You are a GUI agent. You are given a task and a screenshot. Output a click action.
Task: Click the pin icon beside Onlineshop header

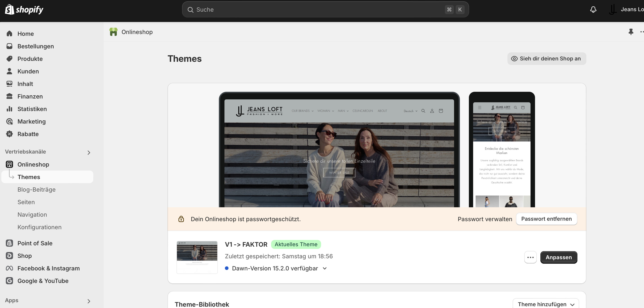pyautogui.click(x=631, y=32)
